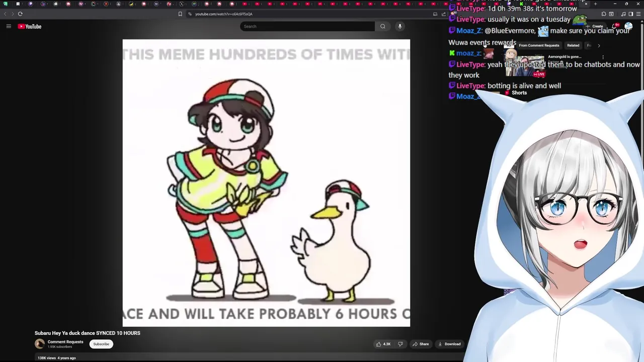Viewport: 644px width, 362px height.
Task: Dislike the video with thumbs down
Action: coord(400,344)
